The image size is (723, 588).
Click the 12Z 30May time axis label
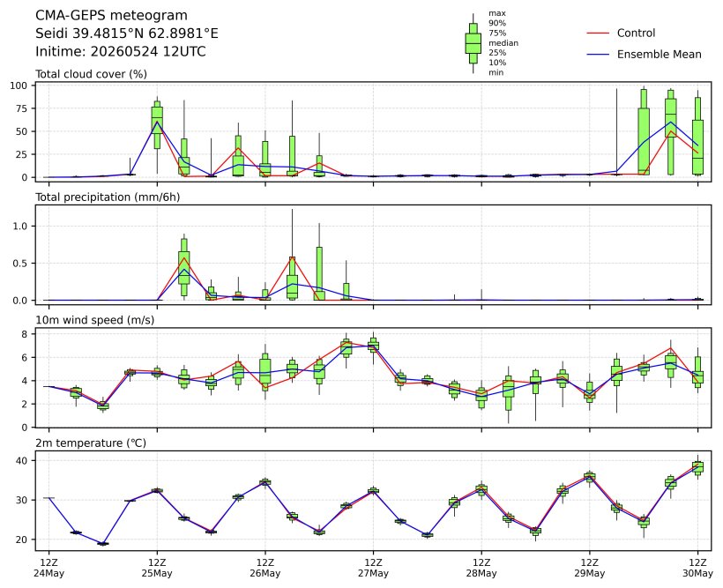697,569
